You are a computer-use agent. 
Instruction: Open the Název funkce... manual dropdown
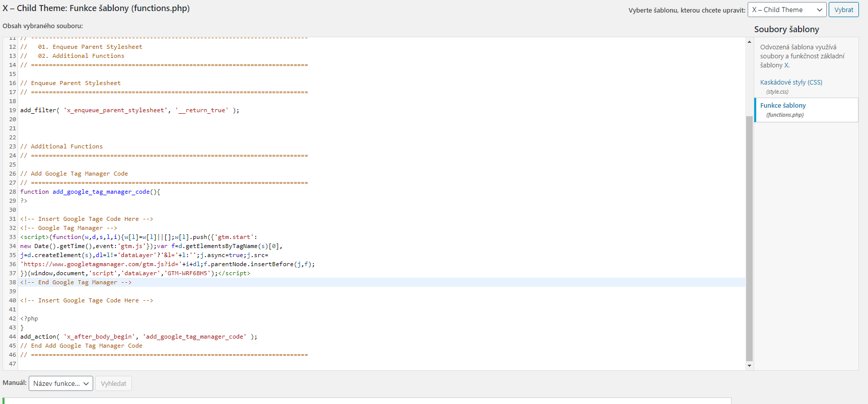pyautogui.click(x=61, y=383)
